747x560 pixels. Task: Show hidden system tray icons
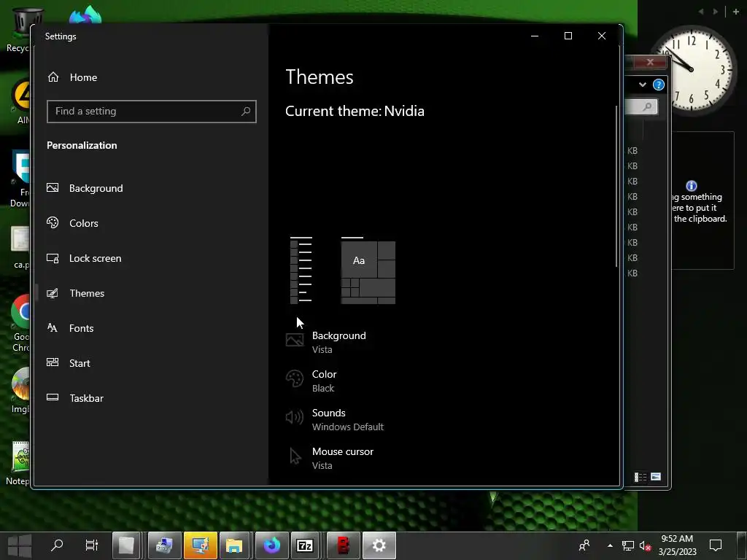[x=610, y=545]
